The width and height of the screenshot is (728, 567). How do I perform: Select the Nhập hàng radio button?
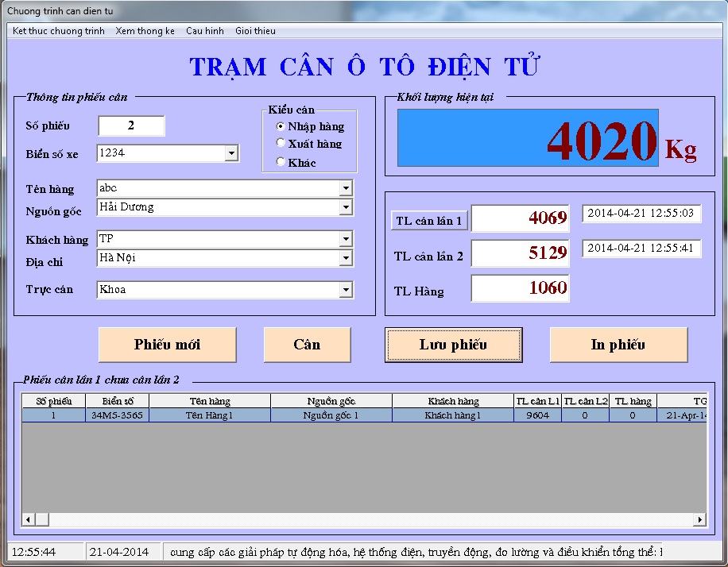point(281,126)
